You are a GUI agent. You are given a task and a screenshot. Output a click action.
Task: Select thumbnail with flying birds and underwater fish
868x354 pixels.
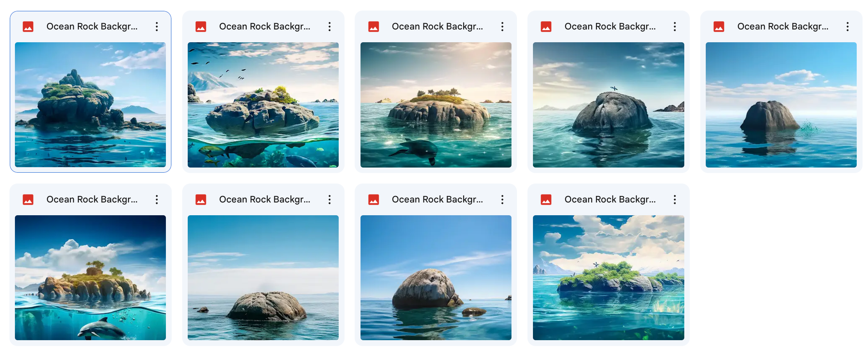pos(263,105)
